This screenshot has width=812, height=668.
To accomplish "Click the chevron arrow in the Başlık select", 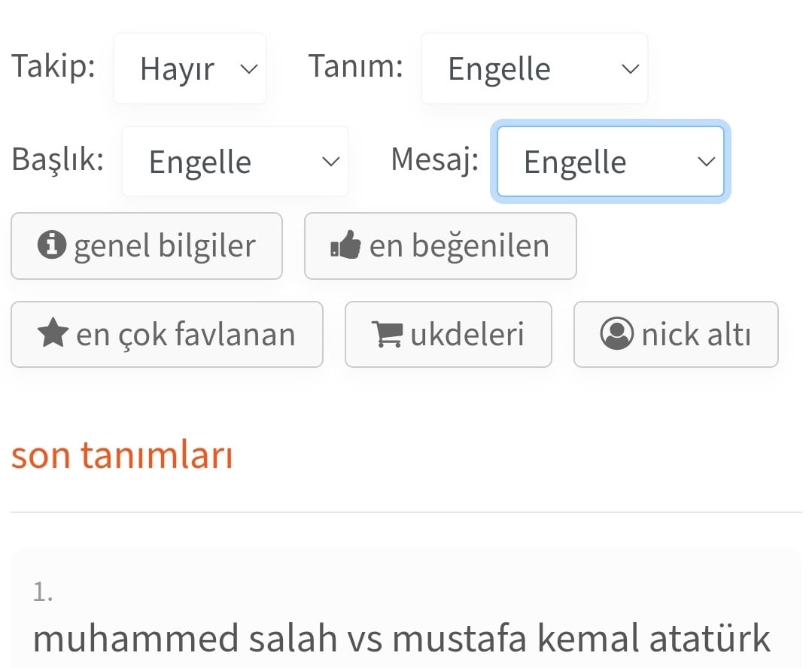I will click(x=331, y=162).
